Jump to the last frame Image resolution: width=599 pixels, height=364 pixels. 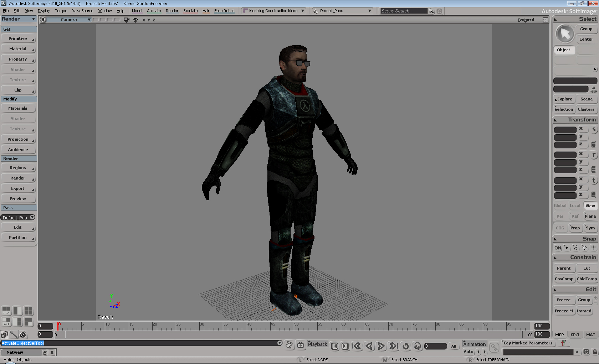point(393,346)
